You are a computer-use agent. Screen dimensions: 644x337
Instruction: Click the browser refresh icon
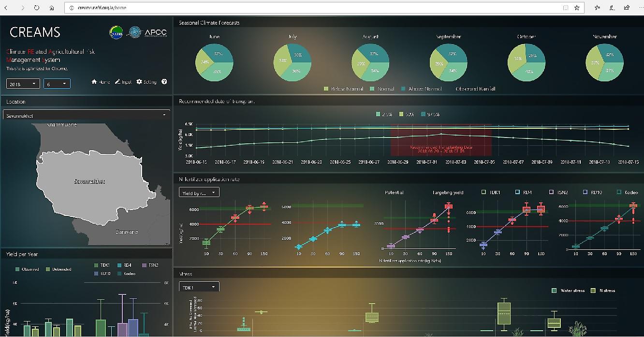click(x=37, y=8)
